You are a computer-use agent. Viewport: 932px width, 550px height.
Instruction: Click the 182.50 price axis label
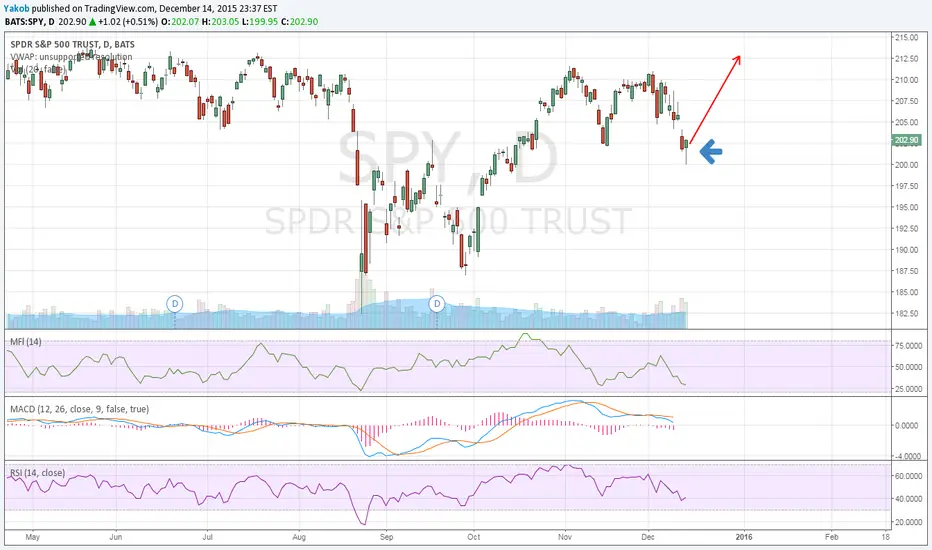click(907, 313)
